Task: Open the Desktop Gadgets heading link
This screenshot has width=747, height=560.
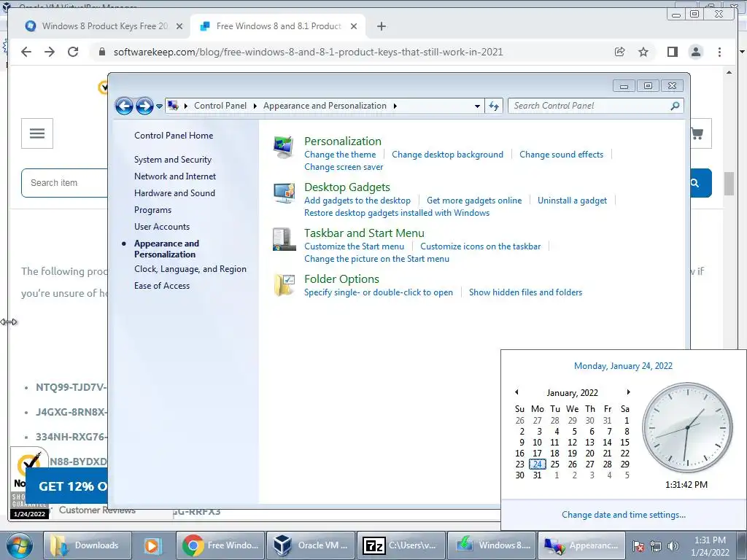Action: pos(347,187)
